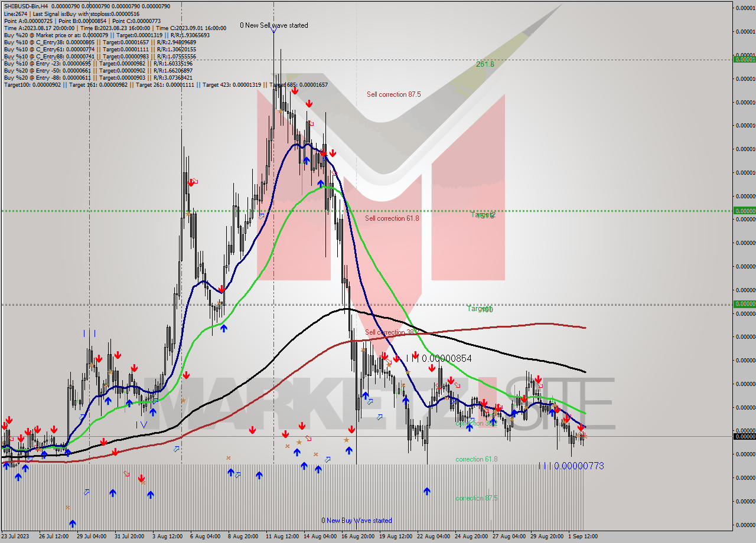This screenshot has height=543, width=756.
Task: Click the '16 Aug 20:00' time axis label
Action: click(x=357, y=537)
